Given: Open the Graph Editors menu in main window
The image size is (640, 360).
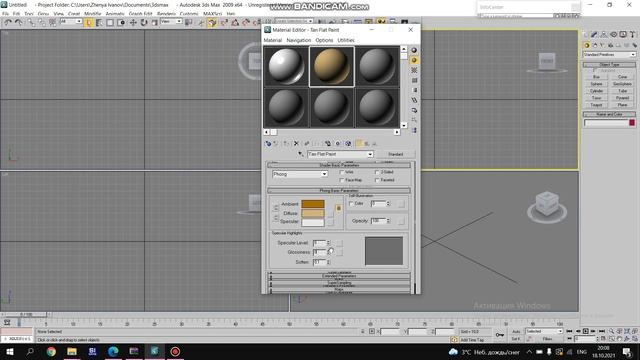Looking at the screenshot, I should coord(140,14).
